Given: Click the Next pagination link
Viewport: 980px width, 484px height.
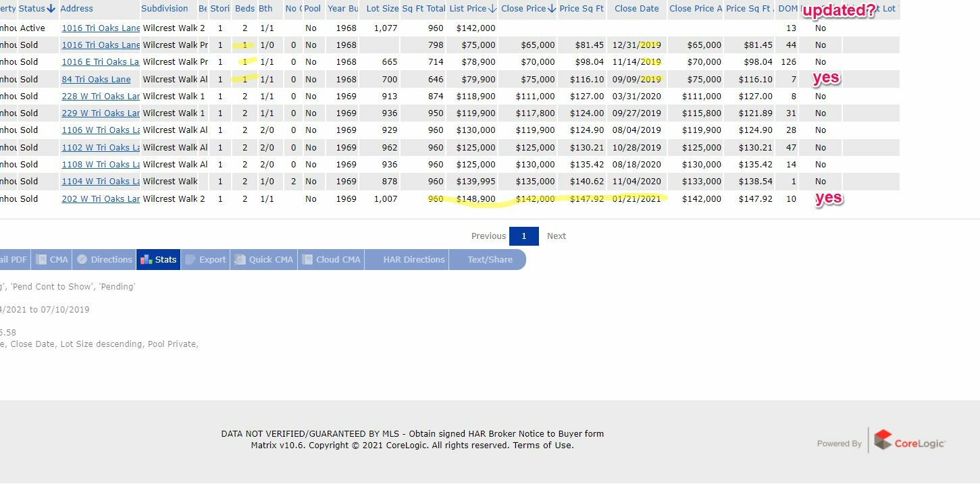Looking at the screenshot, I should click(556, 236).
